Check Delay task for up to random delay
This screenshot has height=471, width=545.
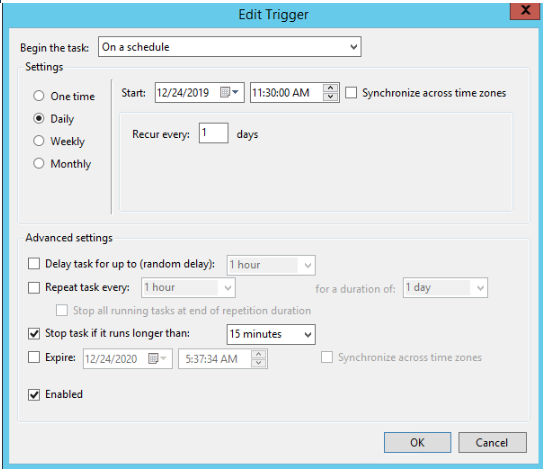[x=34, y=263]
